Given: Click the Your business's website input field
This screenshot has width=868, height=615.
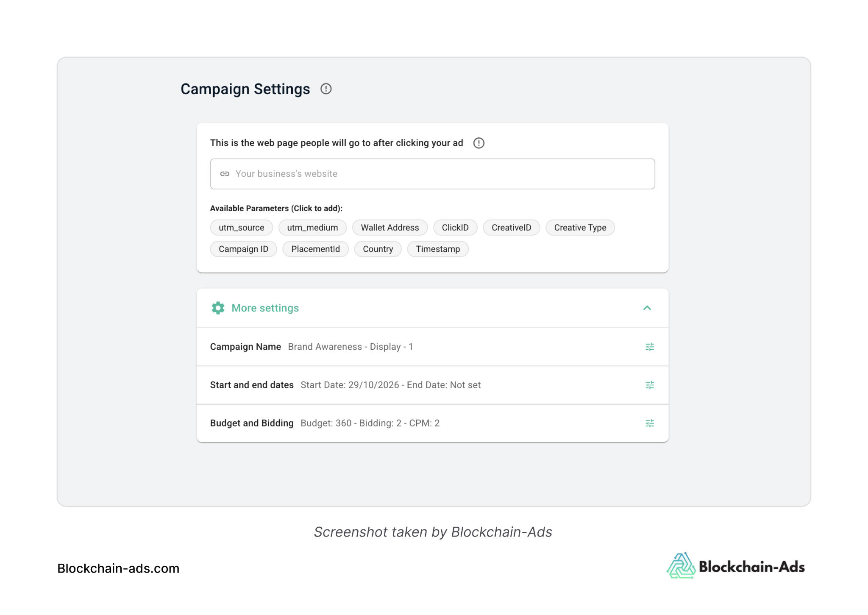Looking at the screenshot, I should tap(432, 174).
